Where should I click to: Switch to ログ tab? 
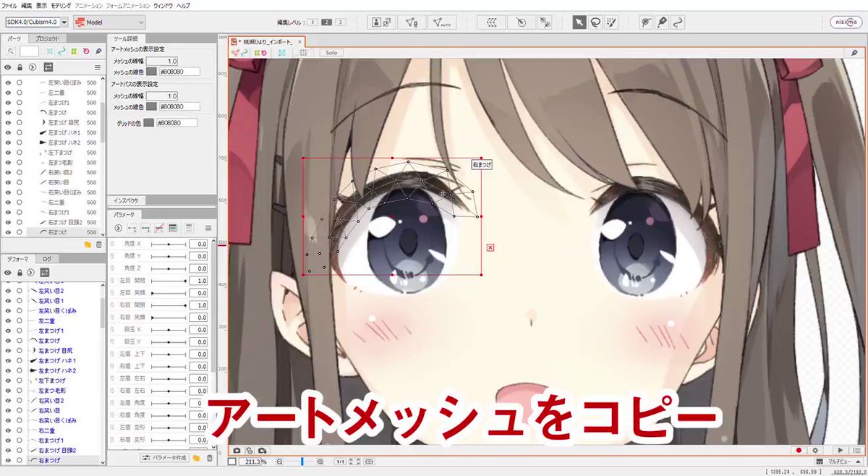click(x=46, y=258)
